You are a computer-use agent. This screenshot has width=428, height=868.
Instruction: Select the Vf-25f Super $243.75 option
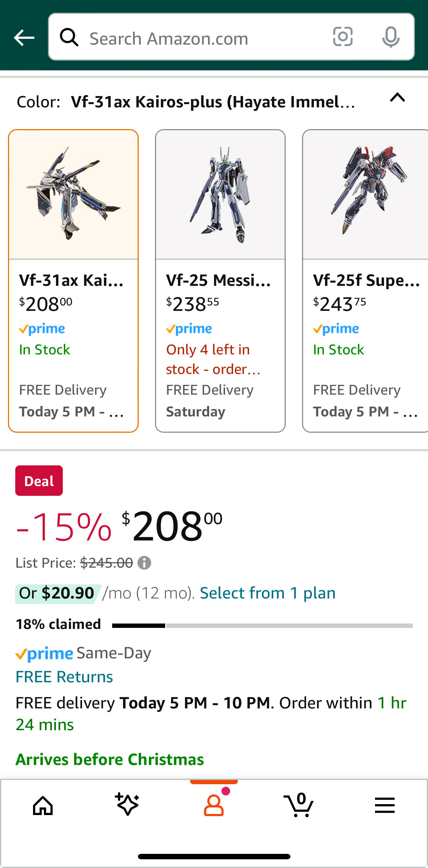pos(365,281)
